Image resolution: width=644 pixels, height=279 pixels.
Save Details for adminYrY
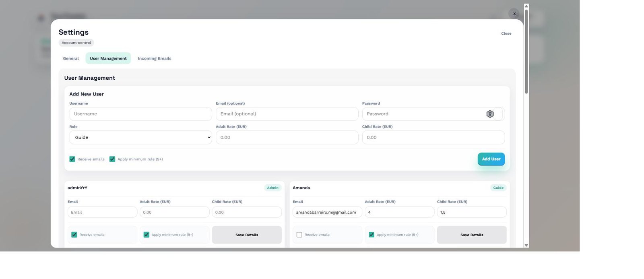coord(247,235)
